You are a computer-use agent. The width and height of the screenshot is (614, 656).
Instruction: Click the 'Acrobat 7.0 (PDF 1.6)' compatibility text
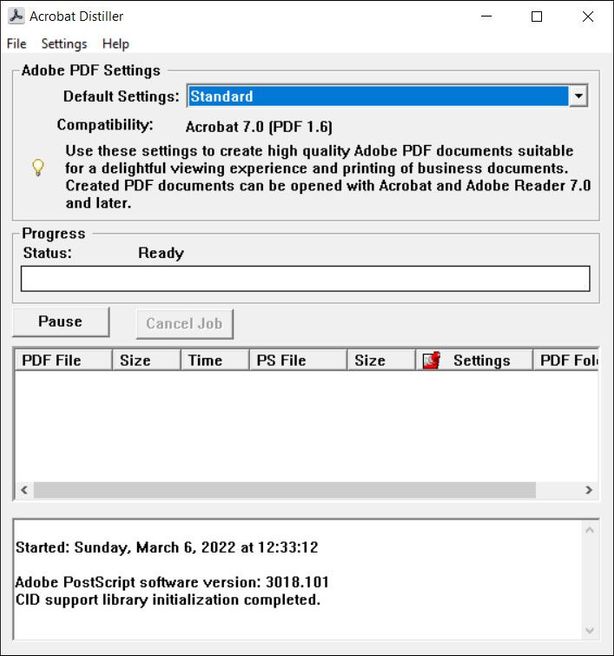coord(259,127)
